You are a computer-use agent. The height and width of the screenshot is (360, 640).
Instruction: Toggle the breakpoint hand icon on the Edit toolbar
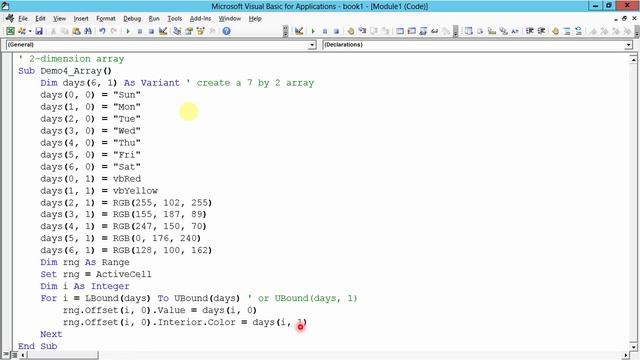pyautogui.click(x=556, y=31)
